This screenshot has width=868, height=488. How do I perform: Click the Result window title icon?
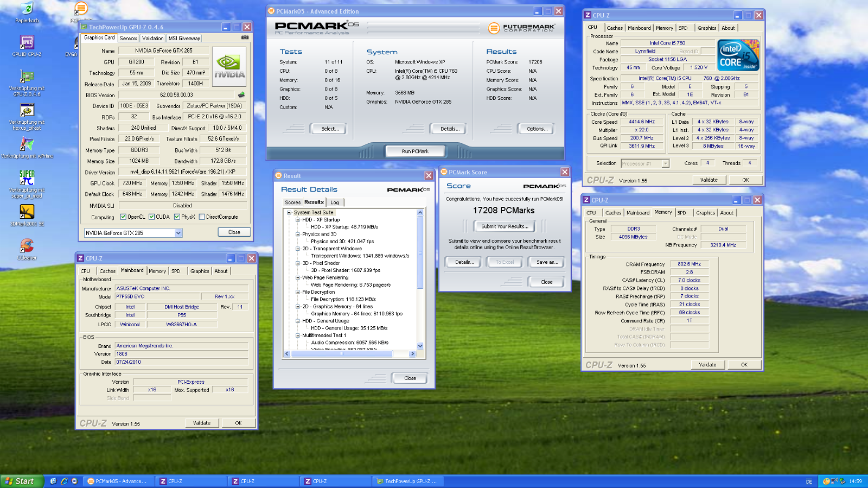278,176
